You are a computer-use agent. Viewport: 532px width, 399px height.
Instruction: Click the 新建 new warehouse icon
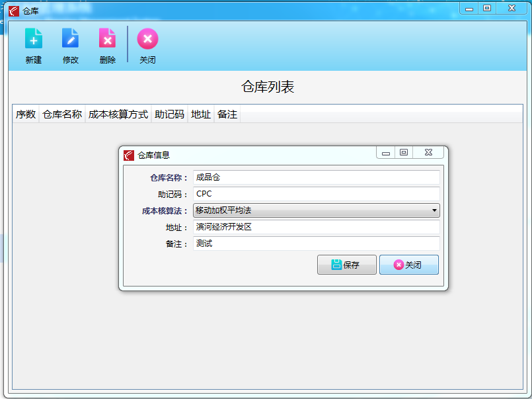click(x=34, y=38)
